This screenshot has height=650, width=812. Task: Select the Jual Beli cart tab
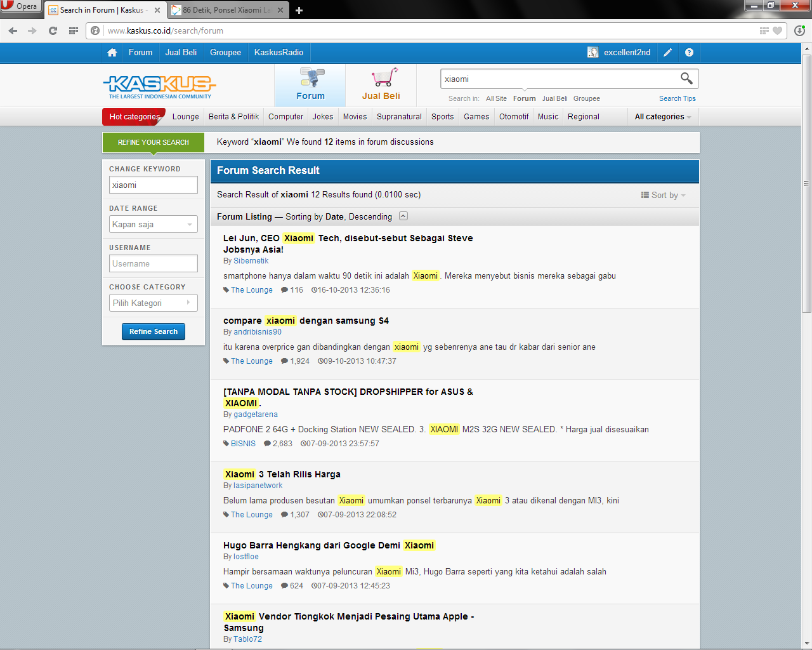[x=381, y=85]
